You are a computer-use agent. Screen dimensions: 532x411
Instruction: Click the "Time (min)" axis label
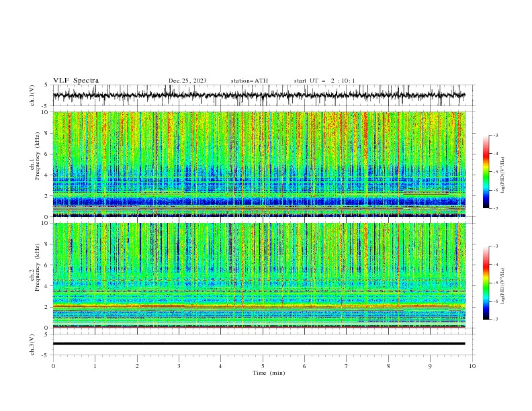[x=269, y=373]
